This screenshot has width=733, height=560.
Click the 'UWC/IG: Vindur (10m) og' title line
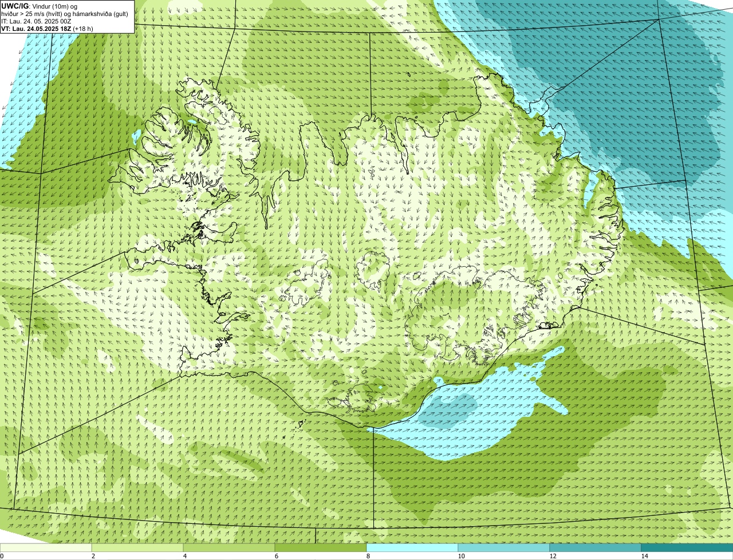coord(39,6)
